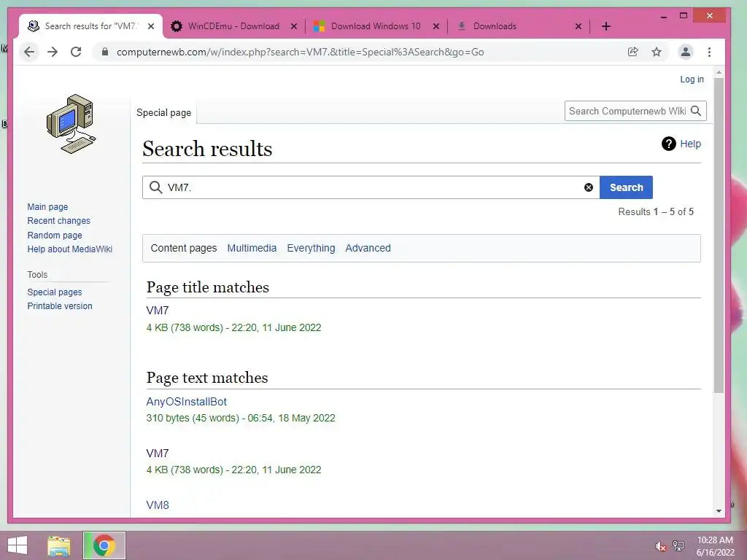Open the Chrome profile avatar
This screenshot has width=747, height=560.
point(686,52)
